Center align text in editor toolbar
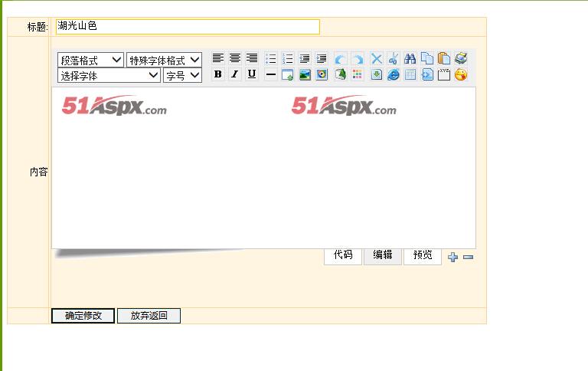 pos(235,58)
